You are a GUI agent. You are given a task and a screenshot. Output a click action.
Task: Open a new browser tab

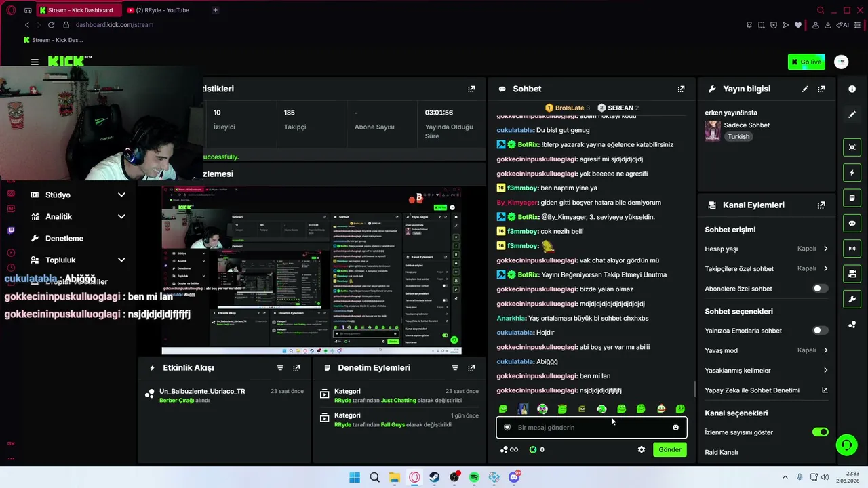(x=215, y=10)
